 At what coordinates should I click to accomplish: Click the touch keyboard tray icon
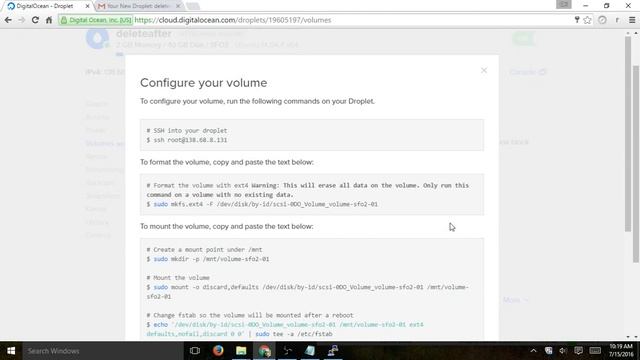point(595,351)
